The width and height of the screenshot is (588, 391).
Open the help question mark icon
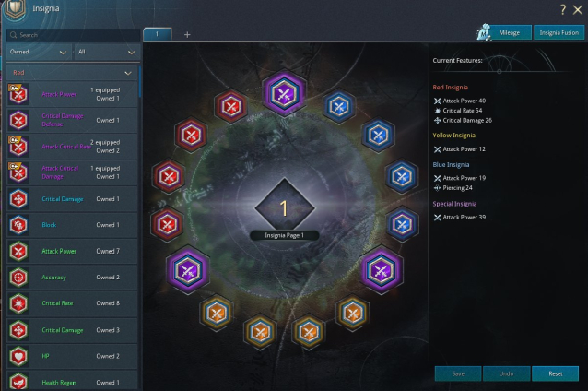click(x=562, y=9)
